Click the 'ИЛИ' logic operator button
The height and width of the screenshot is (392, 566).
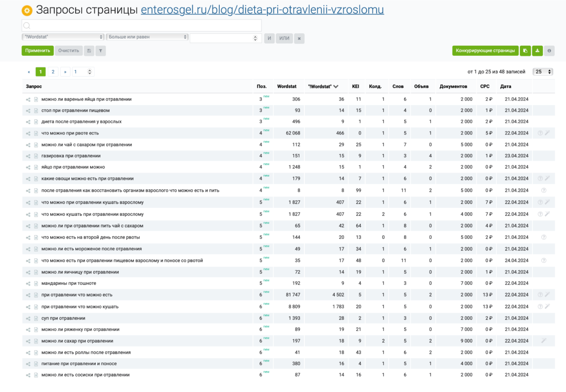pyautogui.click(x=284, y=38)
